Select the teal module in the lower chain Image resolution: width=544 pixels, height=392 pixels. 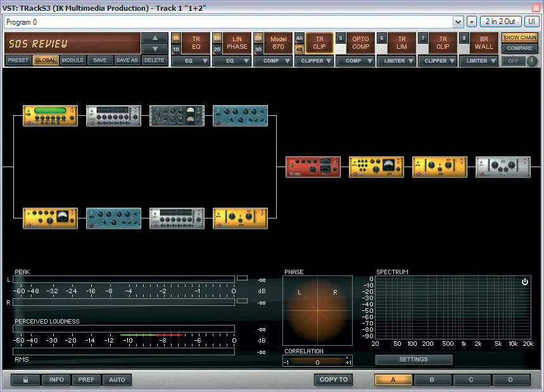pos(113,218)
